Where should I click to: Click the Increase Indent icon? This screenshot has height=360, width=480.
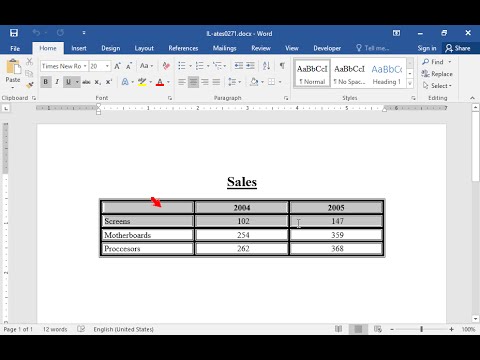[251, 66]
